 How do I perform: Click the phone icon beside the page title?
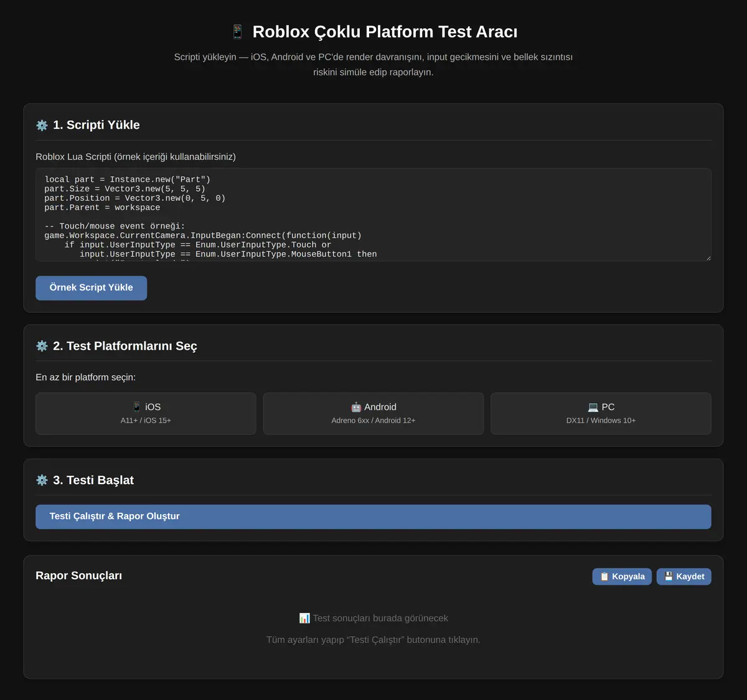tap(237, 32)
